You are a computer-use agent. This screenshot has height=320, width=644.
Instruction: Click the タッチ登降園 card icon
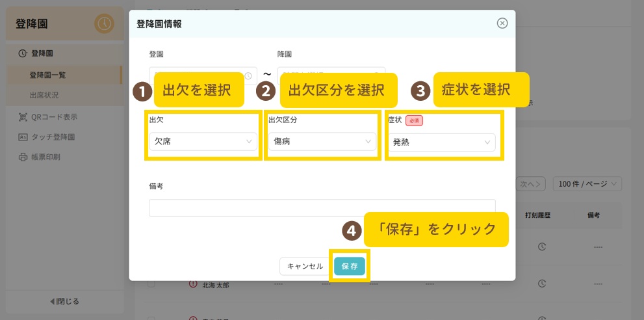[x=23, y=137]
